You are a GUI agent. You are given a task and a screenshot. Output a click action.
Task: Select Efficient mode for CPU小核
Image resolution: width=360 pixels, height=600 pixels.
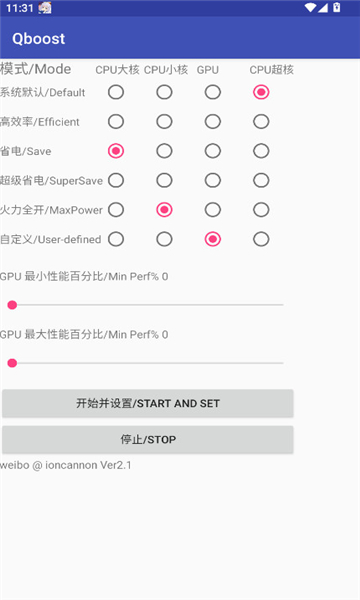click(x=164, y=122)
